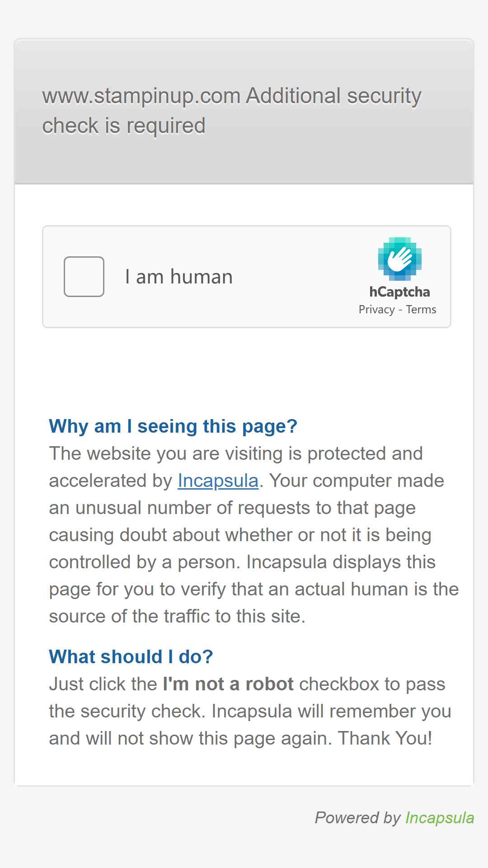This screenshot has width=488, height=868.
Task: Click "source of the traffic" paragraph line
Action: click(x=177, y=616)
